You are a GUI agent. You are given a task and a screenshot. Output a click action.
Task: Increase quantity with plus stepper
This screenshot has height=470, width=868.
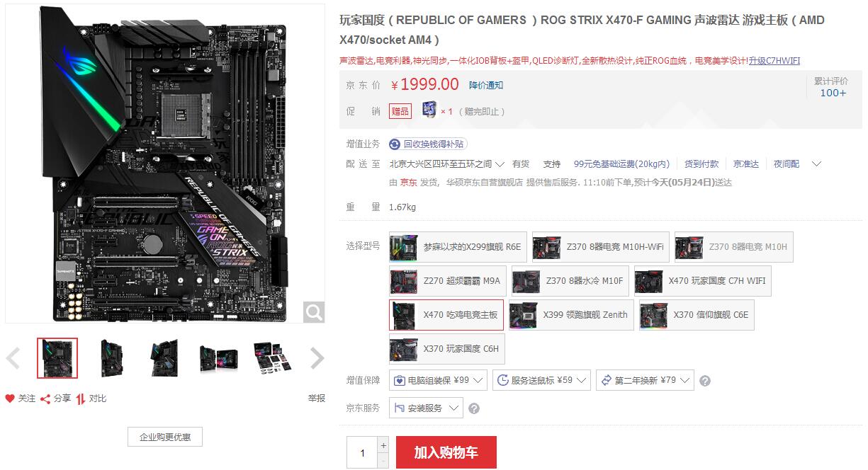[x=383, y=445]
